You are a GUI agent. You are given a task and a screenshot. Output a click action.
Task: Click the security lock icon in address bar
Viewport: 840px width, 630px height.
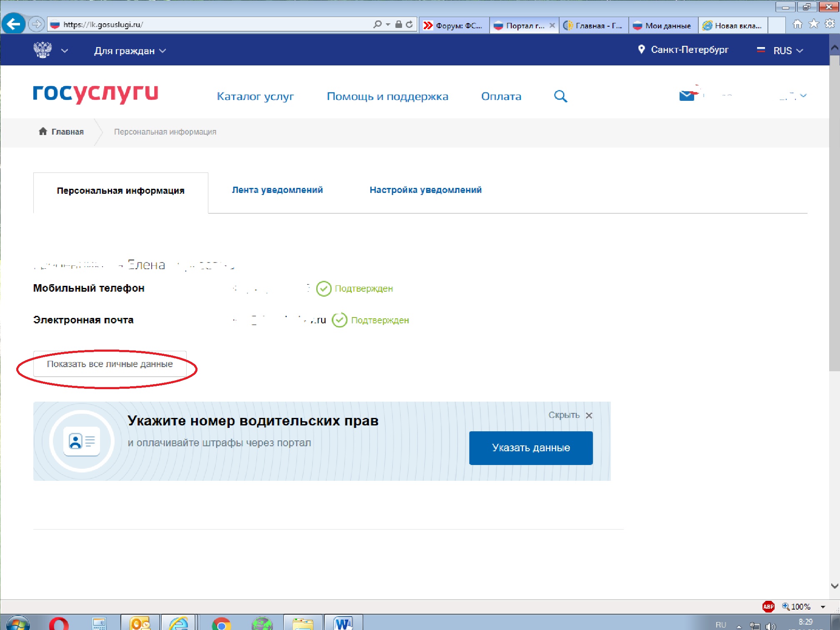pos(398,24)
